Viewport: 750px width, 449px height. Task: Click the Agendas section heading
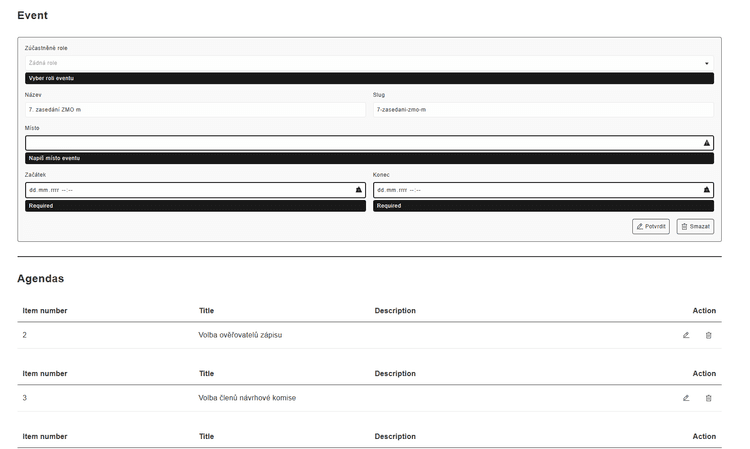[x=41, y=279]
